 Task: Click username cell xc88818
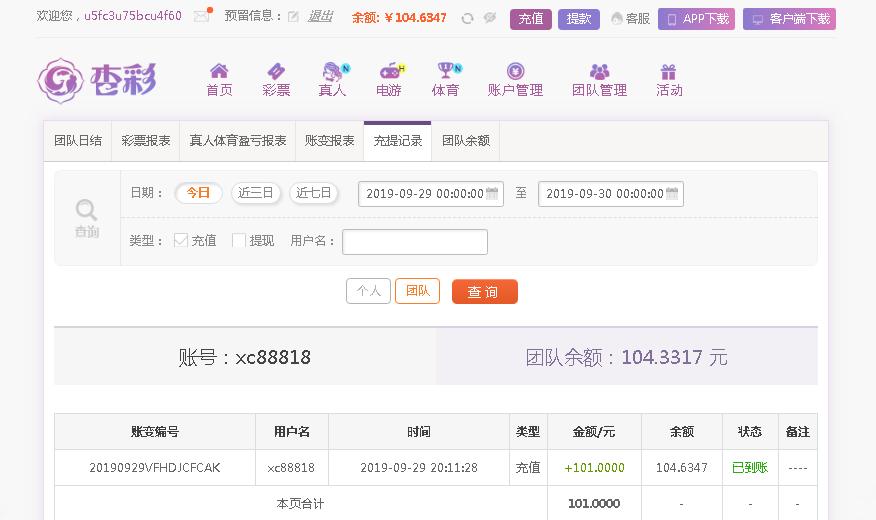(x=291, y=467)
